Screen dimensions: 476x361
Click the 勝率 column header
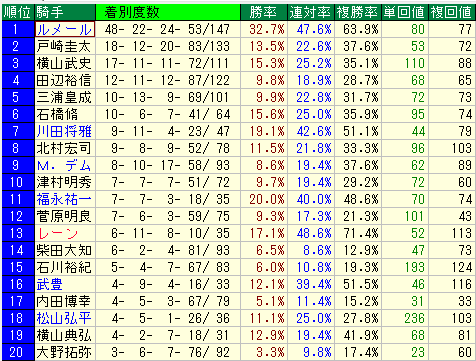(x=263, y=13)
